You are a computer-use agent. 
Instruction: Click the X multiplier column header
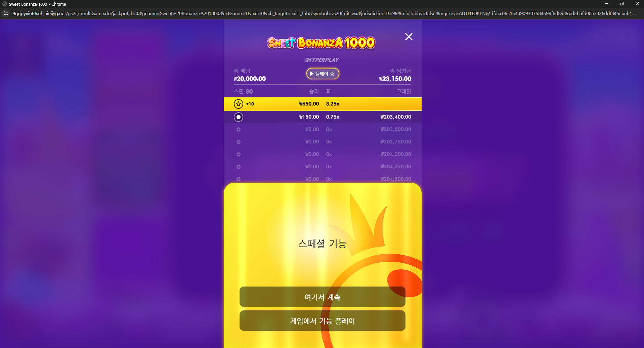328,91
